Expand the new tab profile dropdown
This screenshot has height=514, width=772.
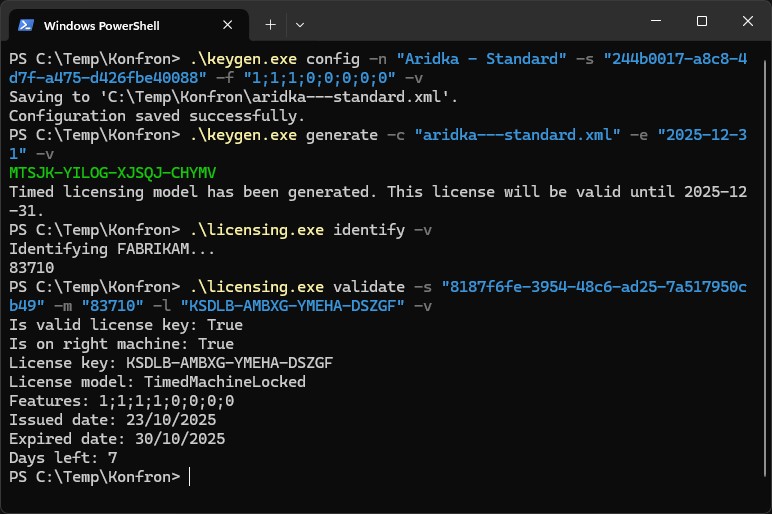tap(300, 24)
